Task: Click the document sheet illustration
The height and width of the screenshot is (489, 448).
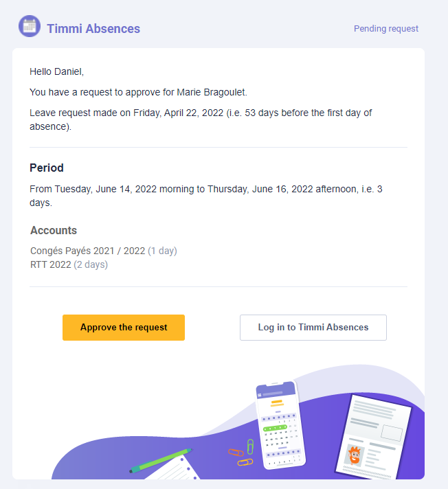Action: tap(373, 437)
